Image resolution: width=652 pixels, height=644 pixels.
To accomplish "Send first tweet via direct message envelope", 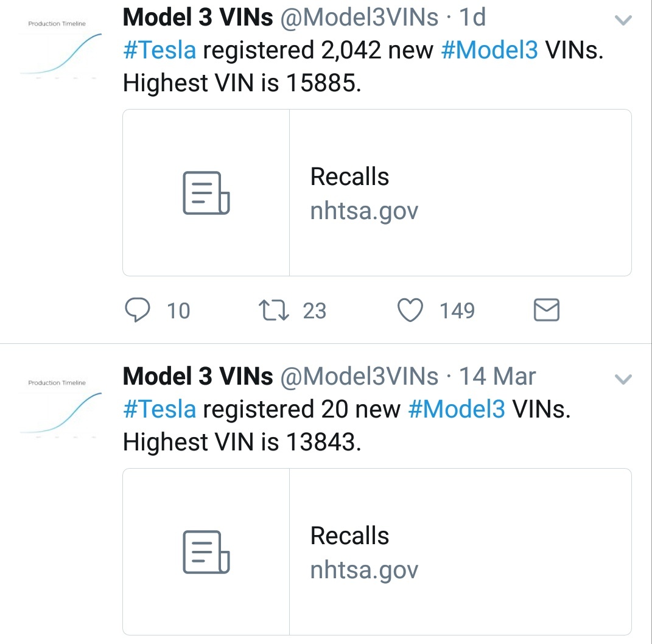I will point(547,310).
